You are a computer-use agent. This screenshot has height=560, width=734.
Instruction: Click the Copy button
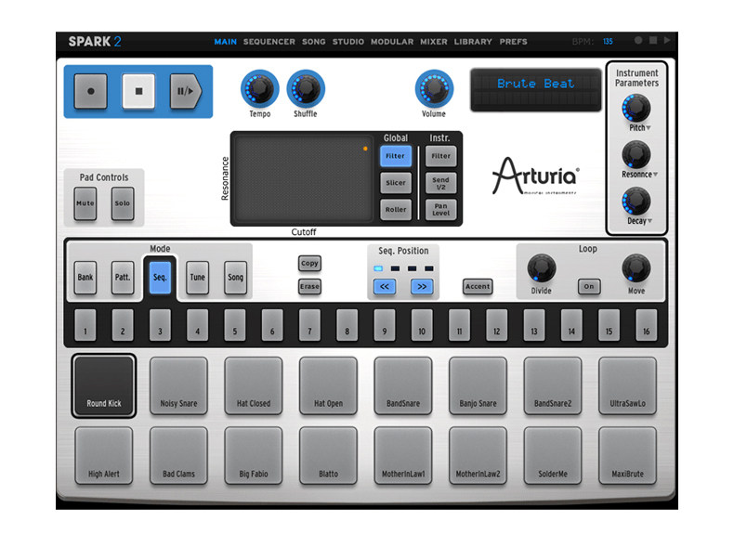click(x=310, y=264)
